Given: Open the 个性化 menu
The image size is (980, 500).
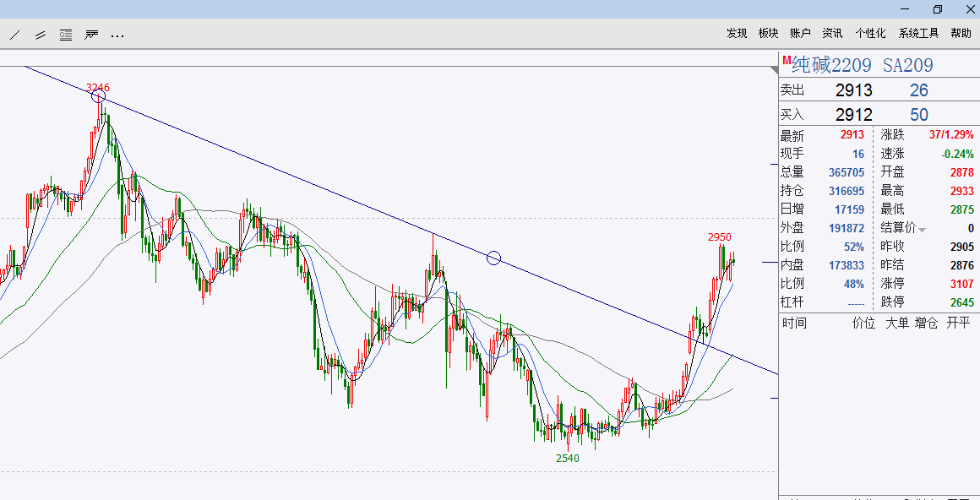Looking at the screenshot, I should pyautogui.click(x=871, y=33).
